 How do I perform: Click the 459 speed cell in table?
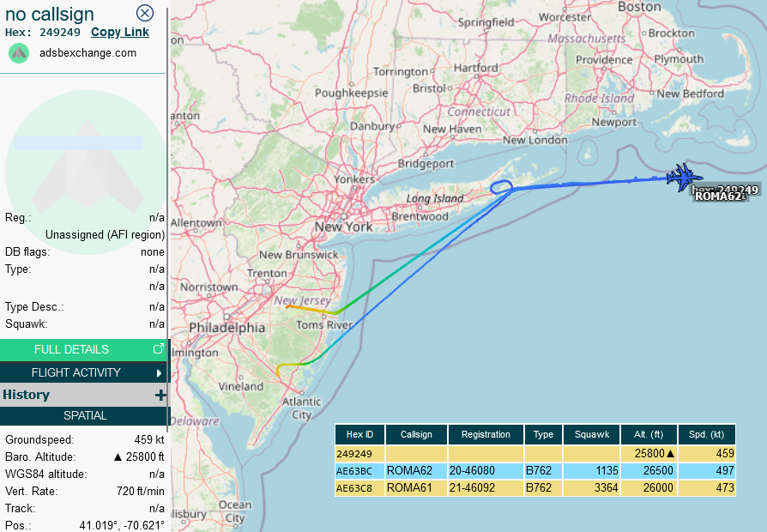(x=706, y=454)
